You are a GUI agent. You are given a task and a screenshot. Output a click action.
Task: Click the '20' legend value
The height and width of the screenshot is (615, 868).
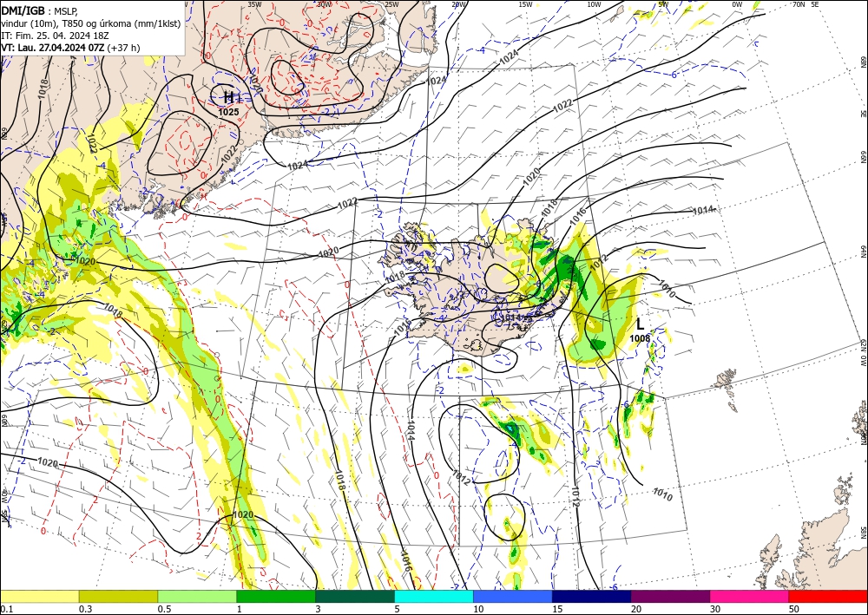636,609
